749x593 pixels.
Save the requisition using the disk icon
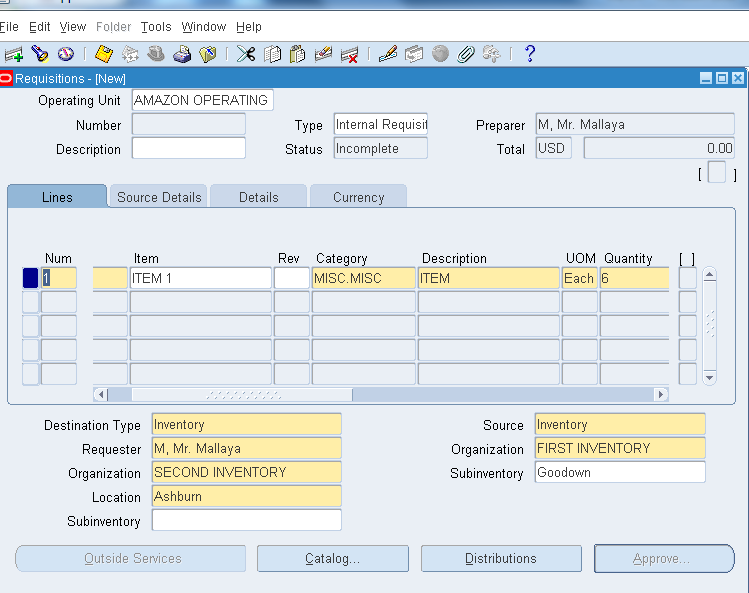pos(104,54)
